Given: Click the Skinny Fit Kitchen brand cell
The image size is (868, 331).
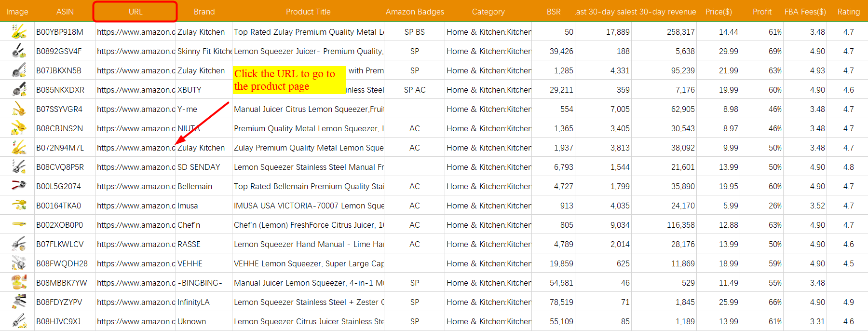Looking at the screenshot, I should pos(204,51).
